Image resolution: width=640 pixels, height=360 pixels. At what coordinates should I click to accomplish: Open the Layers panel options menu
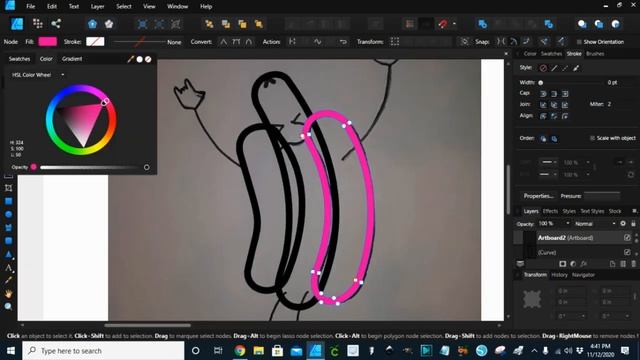click(634, 211)
